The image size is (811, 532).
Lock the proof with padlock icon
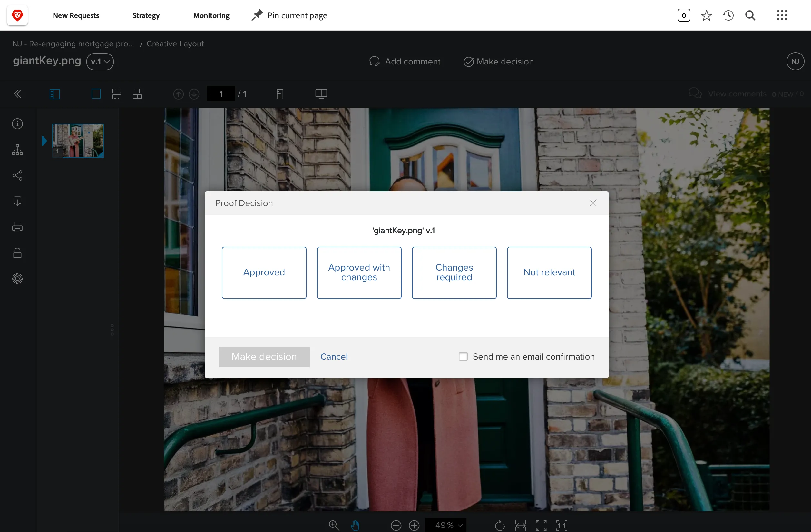tap(17, 253)
